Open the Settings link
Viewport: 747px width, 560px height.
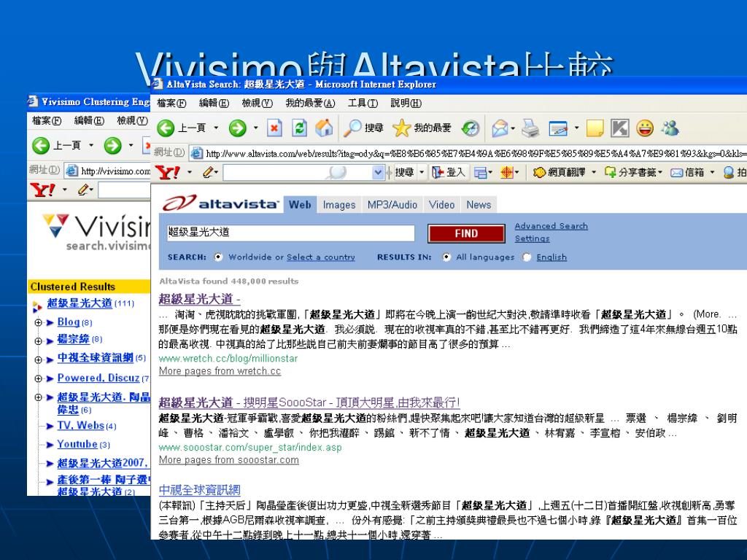(x=532, y=238)
